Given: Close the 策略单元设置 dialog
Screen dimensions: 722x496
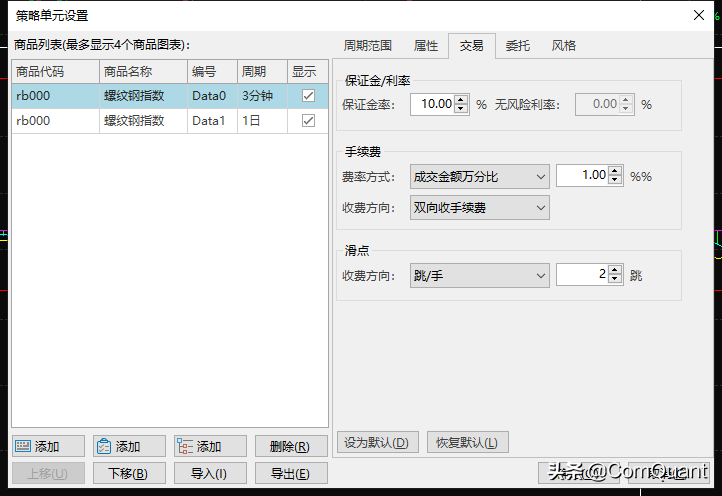Looking at the screenshot, I should [x=699, y=15].
